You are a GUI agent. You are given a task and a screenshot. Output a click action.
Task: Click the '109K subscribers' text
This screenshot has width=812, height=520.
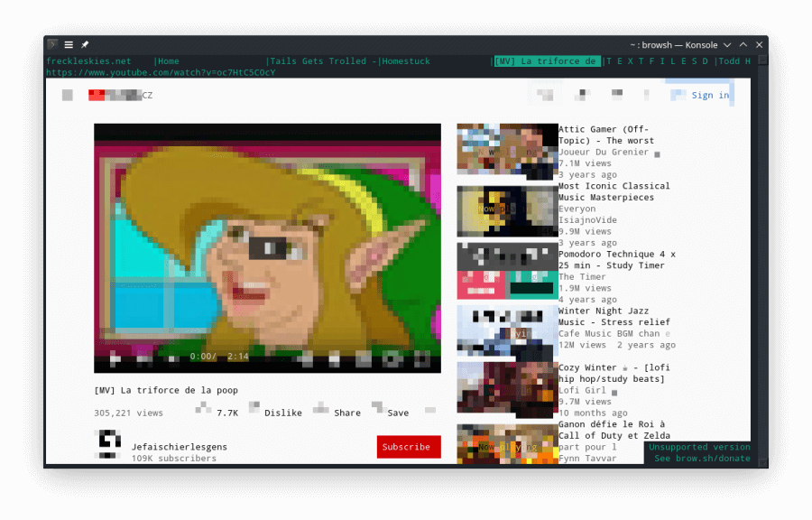pyautogui.click(x=174, y=459)
